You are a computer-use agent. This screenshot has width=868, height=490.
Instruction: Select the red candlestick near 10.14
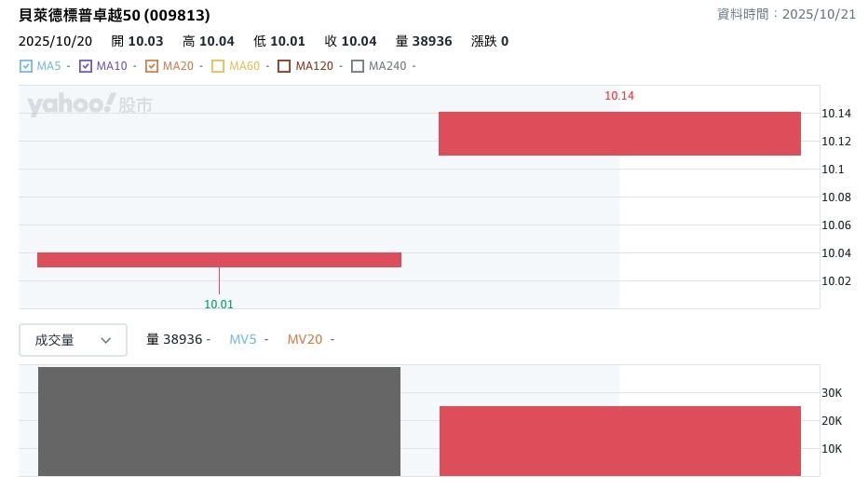click(x=619, y=133)
